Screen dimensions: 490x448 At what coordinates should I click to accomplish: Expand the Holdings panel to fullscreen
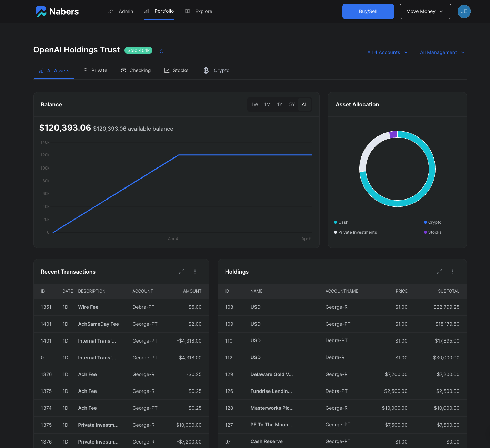(439, 272)
